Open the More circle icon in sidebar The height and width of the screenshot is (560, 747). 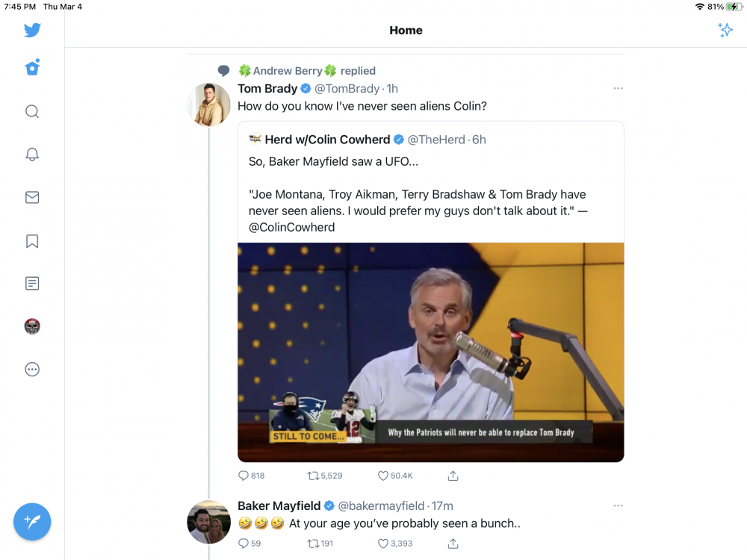(32, 370)
